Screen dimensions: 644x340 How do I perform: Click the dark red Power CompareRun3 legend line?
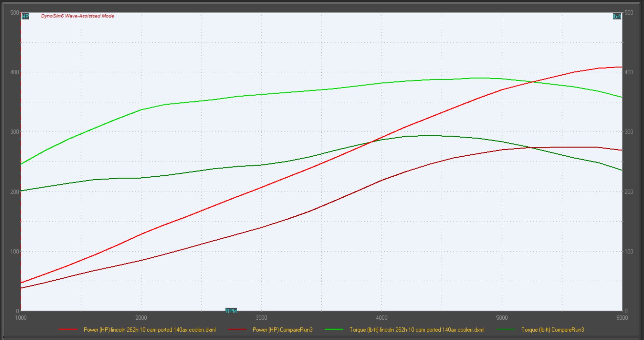coord(237,330)
